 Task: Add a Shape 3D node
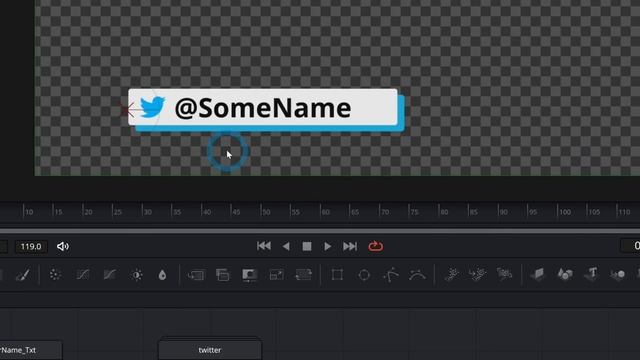(565, 275)
